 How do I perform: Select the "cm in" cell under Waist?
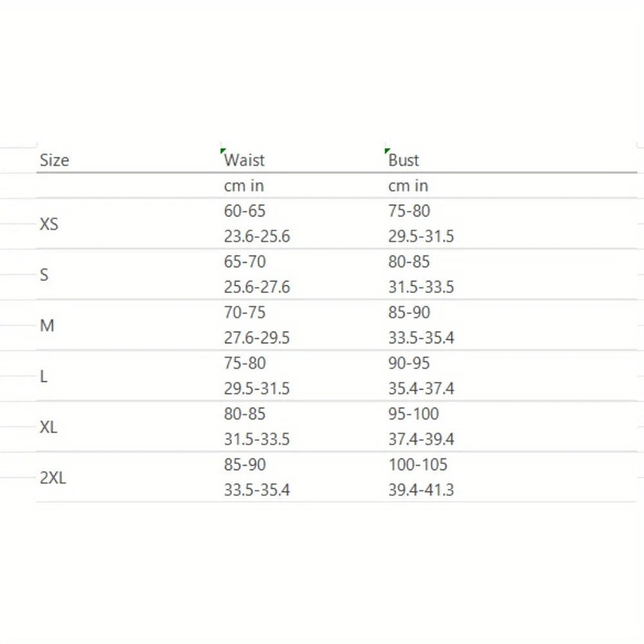click(x=244, y=186)
